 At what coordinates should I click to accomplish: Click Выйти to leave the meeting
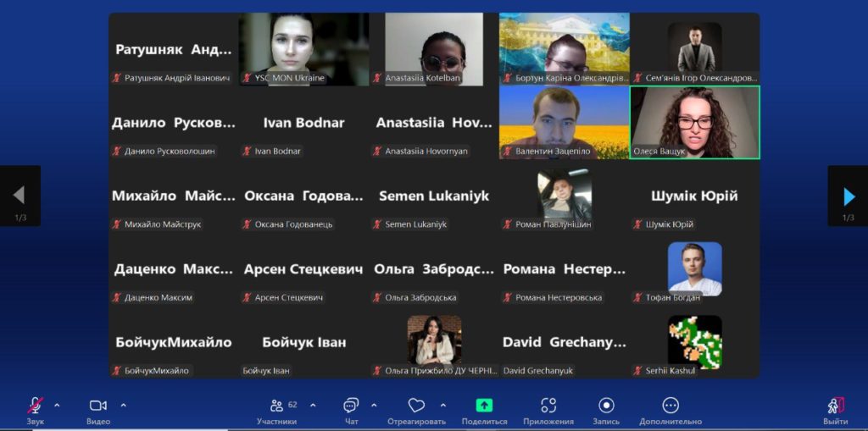[x=835, y=406]
